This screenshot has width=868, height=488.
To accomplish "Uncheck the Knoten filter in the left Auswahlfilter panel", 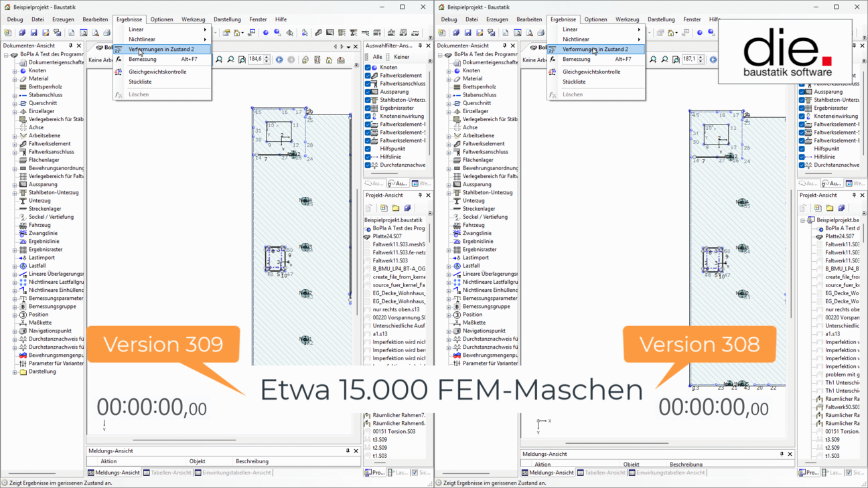I will [x=368, y=68].
